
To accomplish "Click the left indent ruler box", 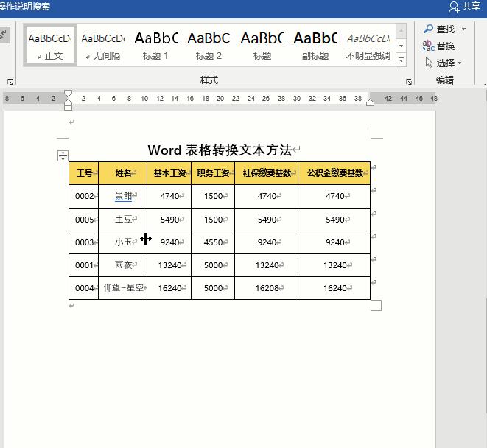I will [x=68, y=107].
